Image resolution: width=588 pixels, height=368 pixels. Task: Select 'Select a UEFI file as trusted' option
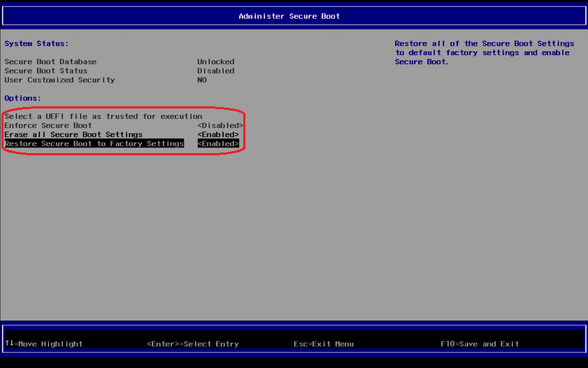tap(103, 116)
